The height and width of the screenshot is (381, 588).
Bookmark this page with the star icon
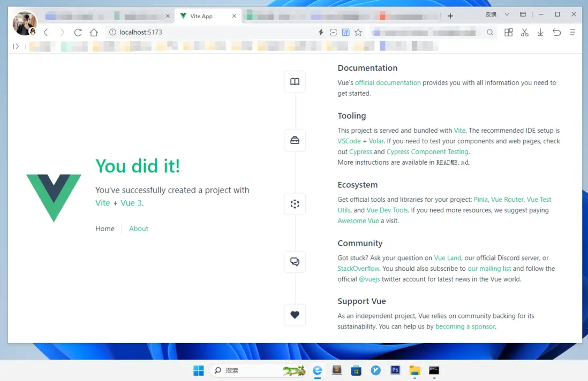[x=358, y=32]
